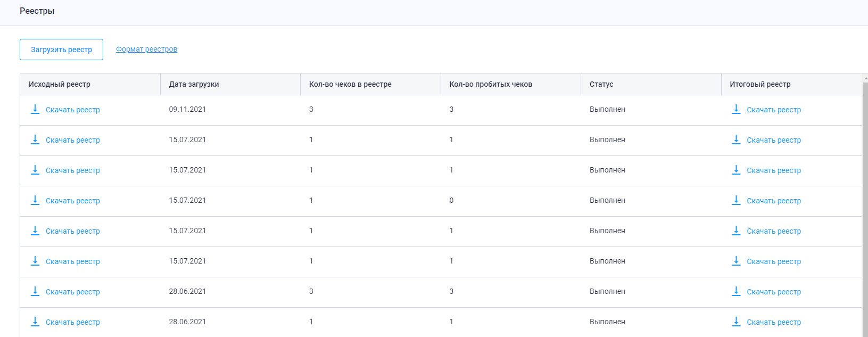Click the Дата загрузки column header
The image size is (868, 337).
coord(194,84)
